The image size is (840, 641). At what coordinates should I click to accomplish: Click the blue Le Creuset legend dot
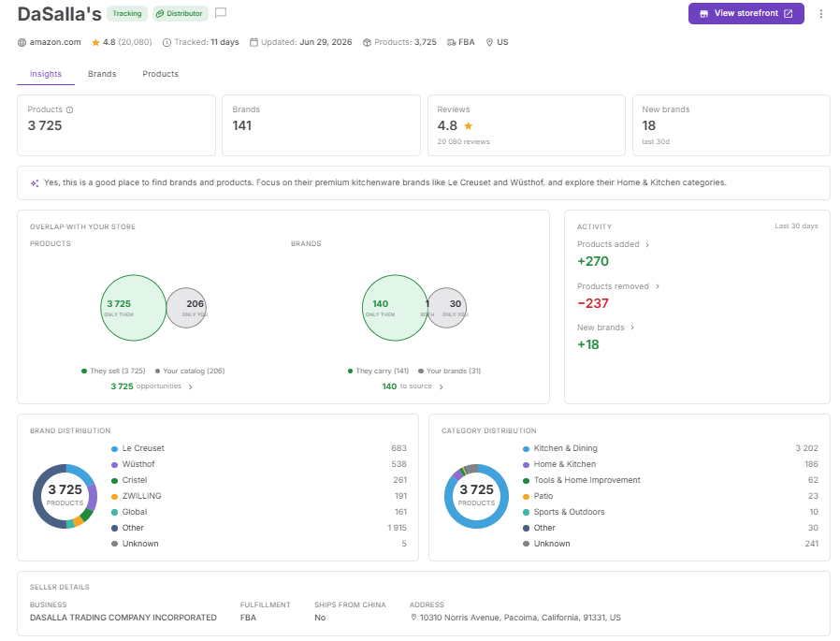click(x=115, y=449)
